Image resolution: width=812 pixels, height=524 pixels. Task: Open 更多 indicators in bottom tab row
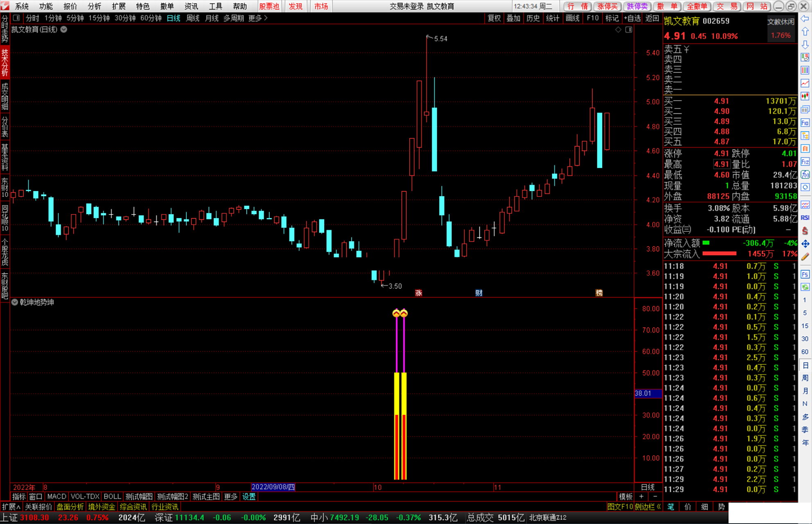pyautogui.click(x=231, y=497)
